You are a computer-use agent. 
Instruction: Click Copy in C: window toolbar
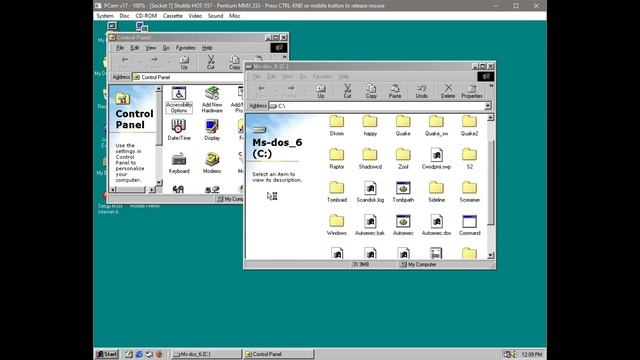371,91
